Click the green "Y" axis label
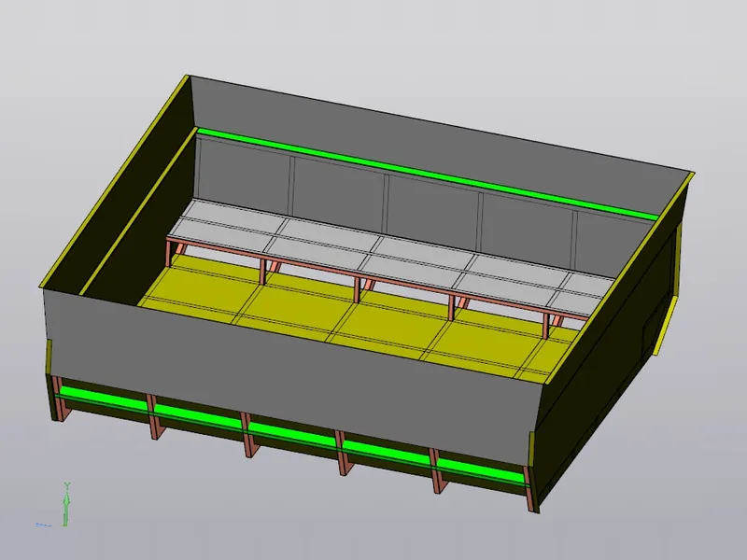 (x=67, y=486)
